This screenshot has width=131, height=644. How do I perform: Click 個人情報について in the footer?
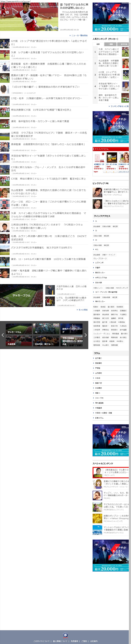[x=60, y=641]
